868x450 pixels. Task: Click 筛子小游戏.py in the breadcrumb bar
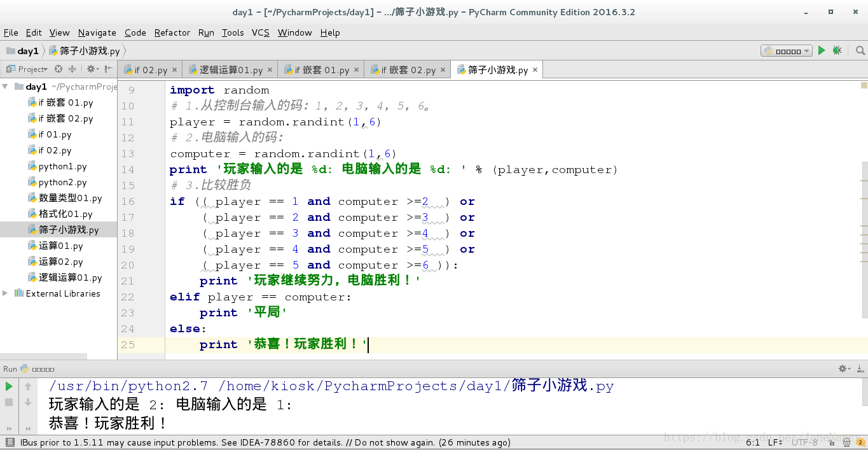(x=84, y=51)
